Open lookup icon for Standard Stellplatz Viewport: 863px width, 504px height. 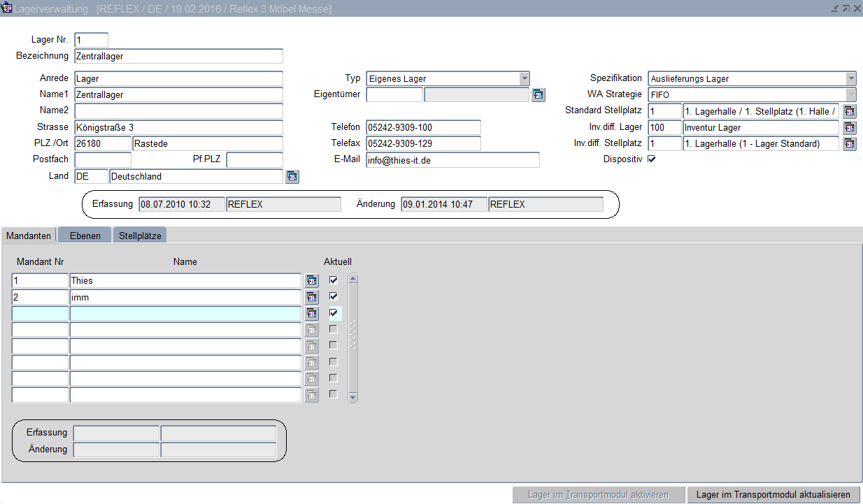[850, 111]
